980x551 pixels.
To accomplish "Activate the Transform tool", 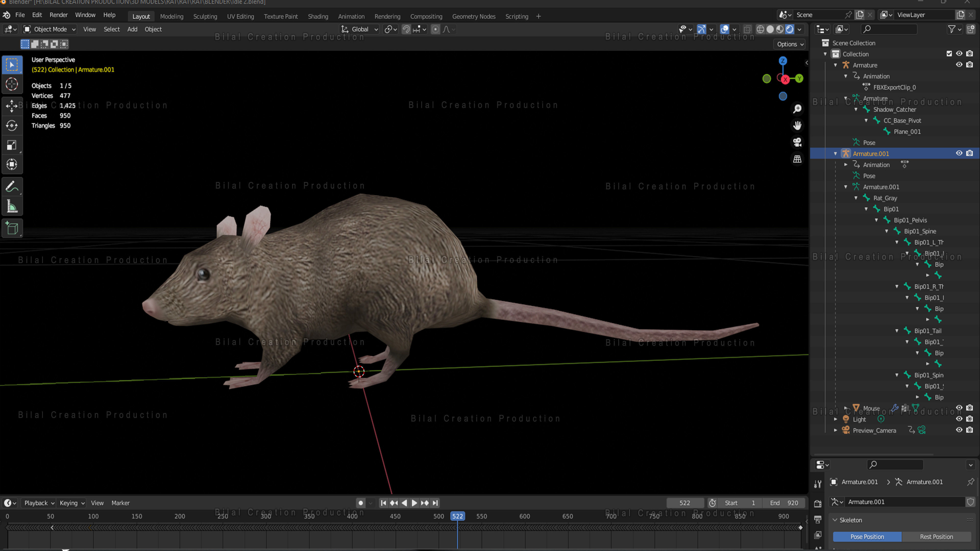I will coord(12,165).
